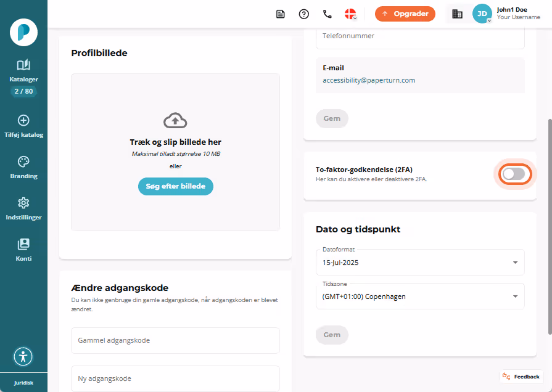Click the document notes icon in header
This screenshot has height=392, width=552.
tap(280, 14)
